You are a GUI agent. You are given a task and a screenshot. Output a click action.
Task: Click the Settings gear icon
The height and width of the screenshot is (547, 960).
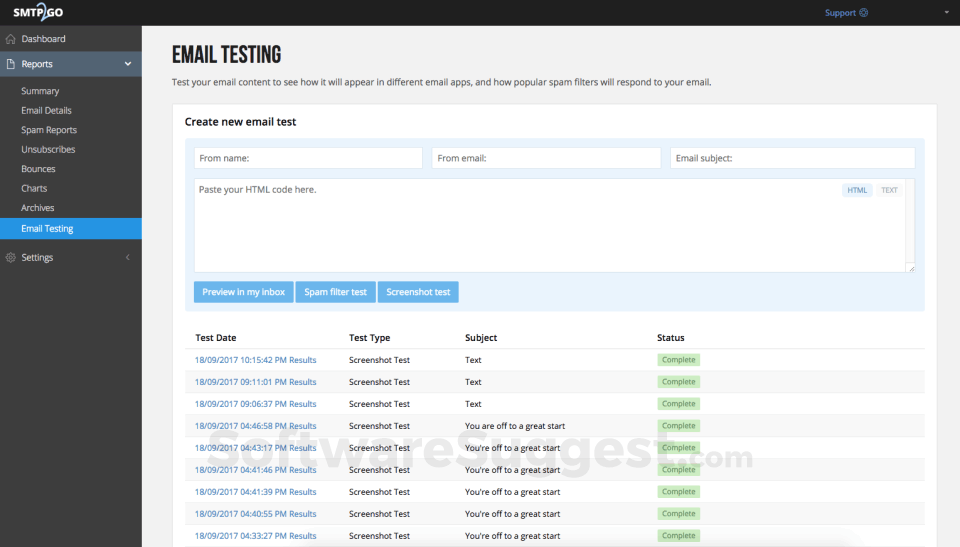10,257
